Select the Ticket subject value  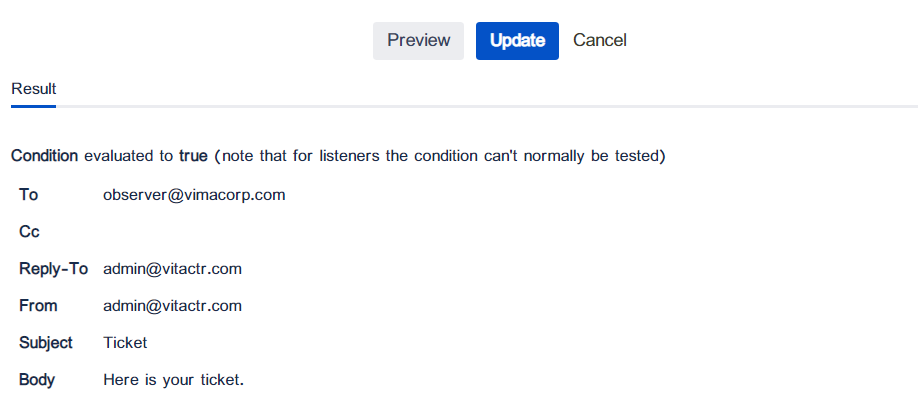125,343
